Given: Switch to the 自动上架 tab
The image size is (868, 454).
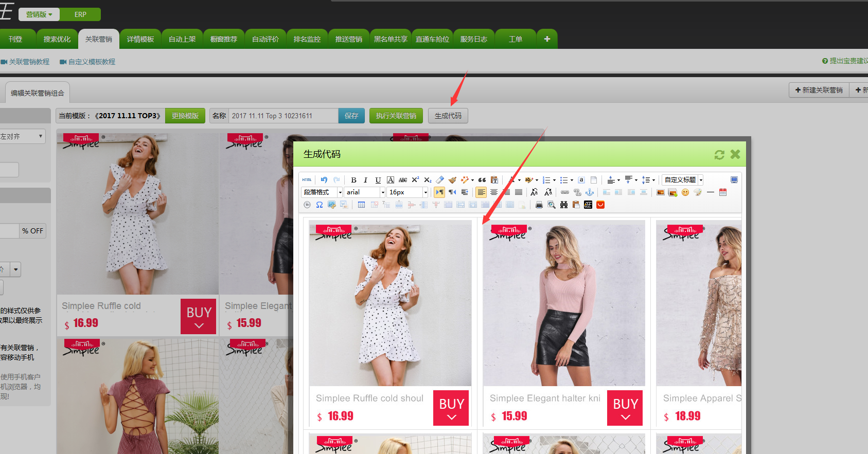Looking at the screenshot, I should [182, 39].
